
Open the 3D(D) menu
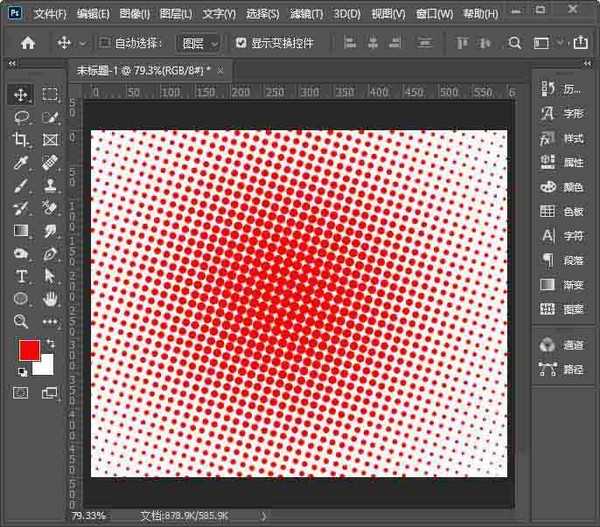[347, 14]
